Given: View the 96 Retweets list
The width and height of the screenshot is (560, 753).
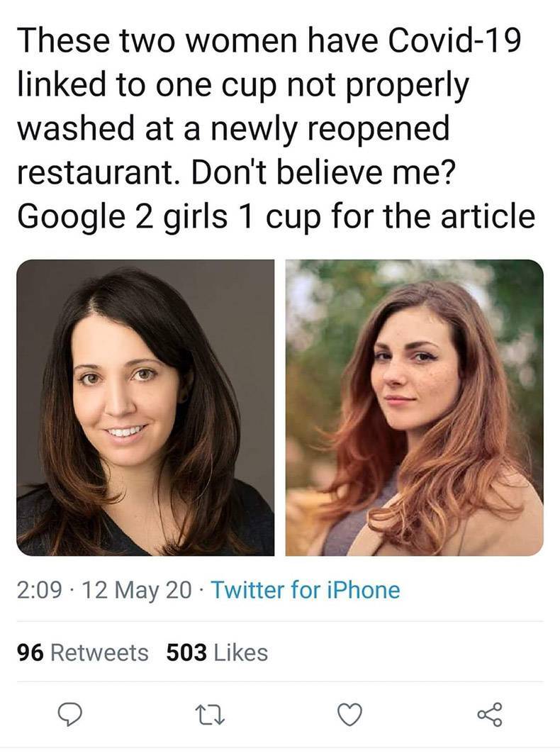Looking at the screenshot, I should (x=83, y=652).
